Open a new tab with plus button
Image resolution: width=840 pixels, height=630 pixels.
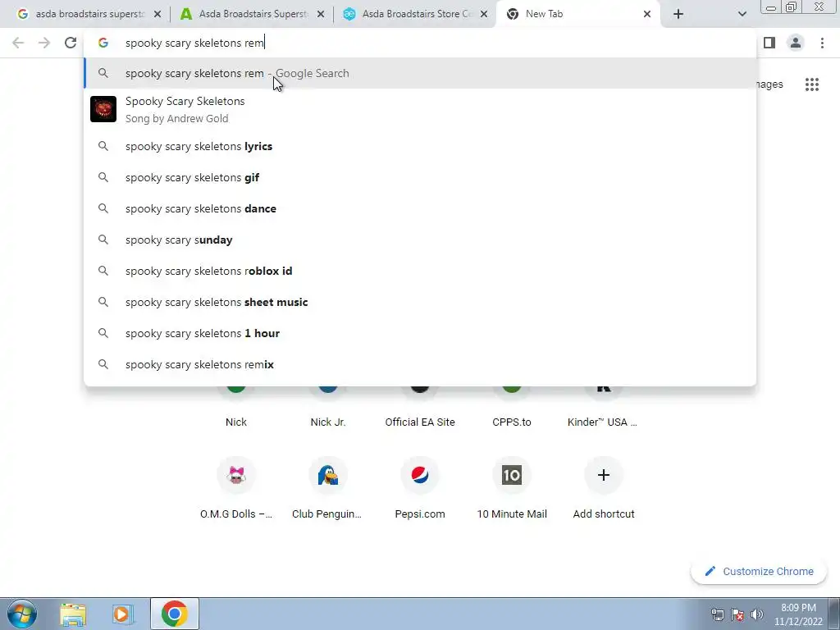point(678,14)
